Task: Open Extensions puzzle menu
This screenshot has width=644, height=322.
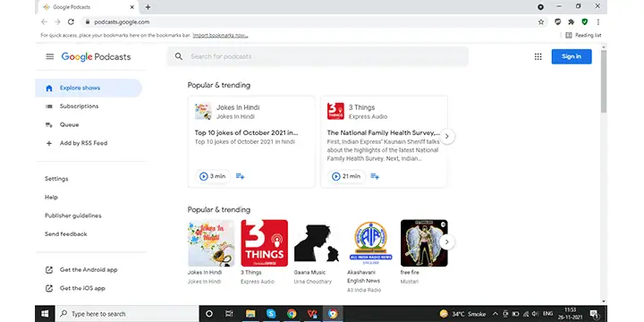Action: [571, 22]
